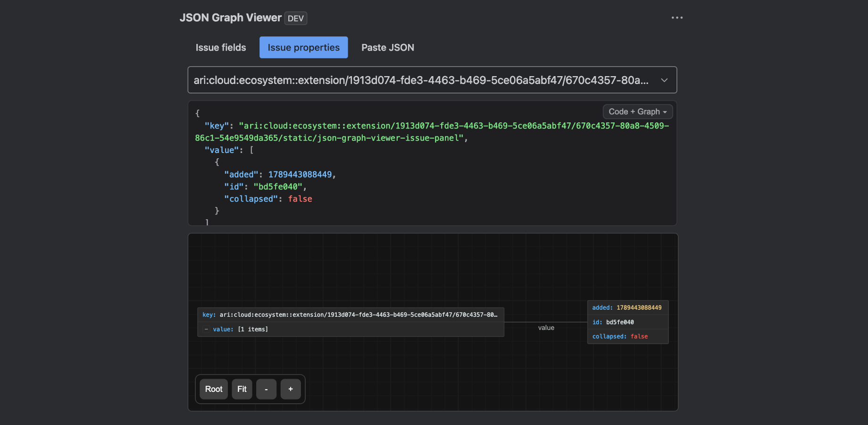Image resolution: width=868 pixels, height=425 pixels.
Task: Open the three-dot more options menu
Action: (x=677, y=17)
